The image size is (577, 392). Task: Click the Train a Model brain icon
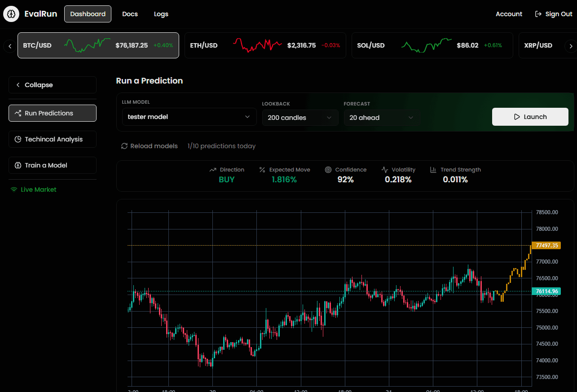(18, 165)
